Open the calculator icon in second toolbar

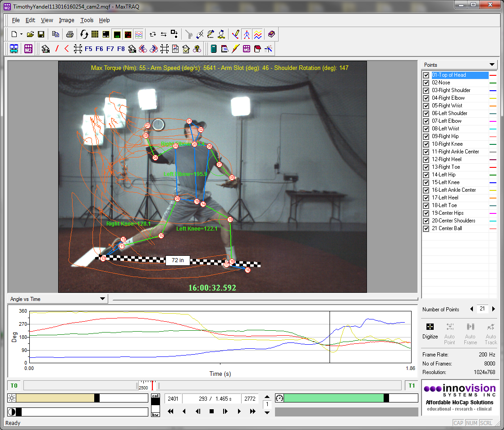pyautogui.click(x=214, y=49)
